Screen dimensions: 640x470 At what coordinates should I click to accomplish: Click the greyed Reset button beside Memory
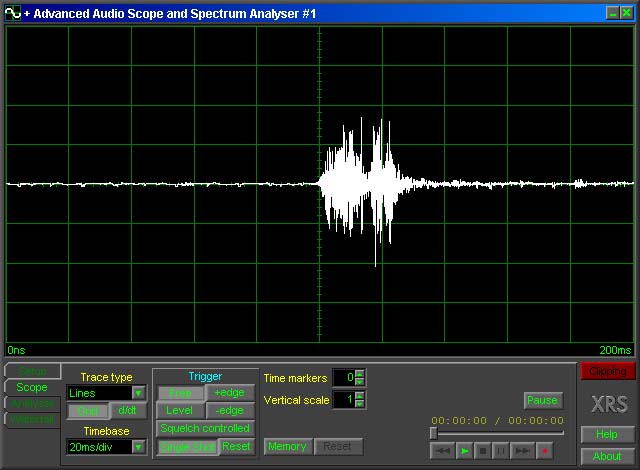(x=338, y=446)
